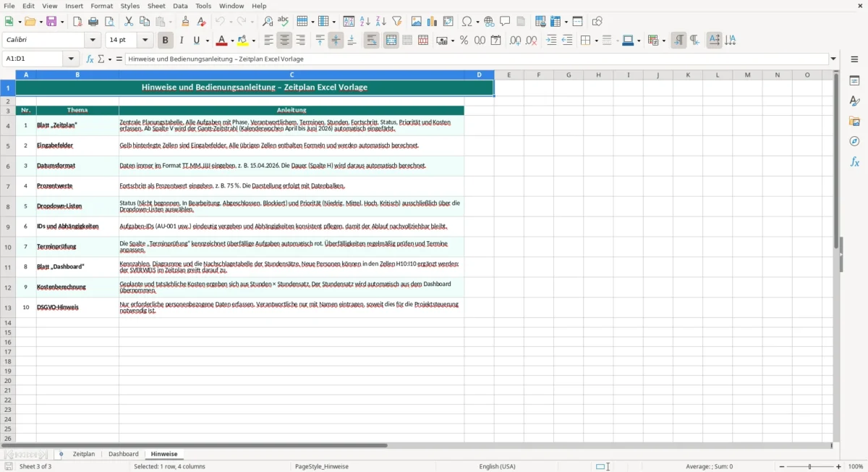Open the sidebar Gallery icon

click(x=854, y=121)
